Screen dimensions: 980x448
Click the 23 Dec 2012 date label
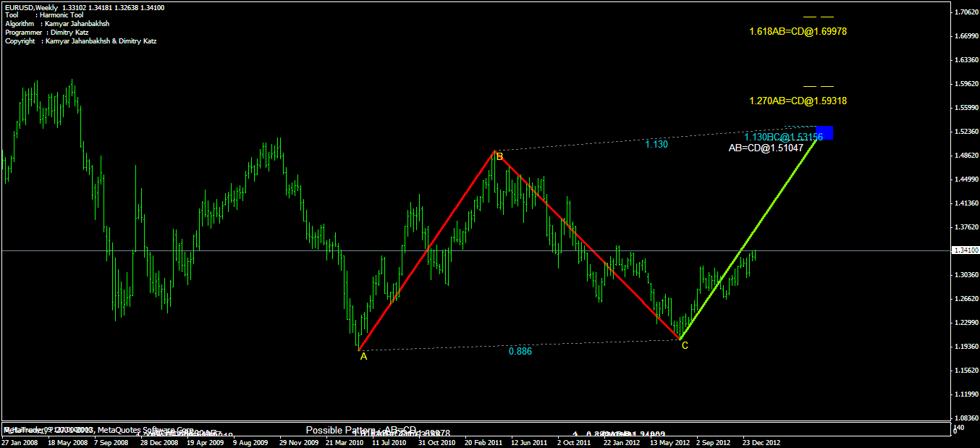(x=761, y=442)
